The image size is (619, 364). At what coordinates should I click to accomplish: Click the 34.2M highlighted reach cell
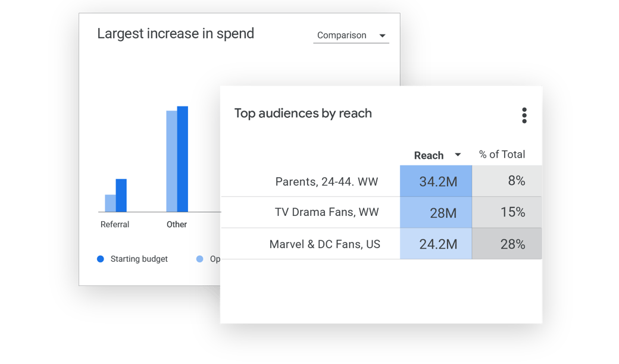coord(435,181)
